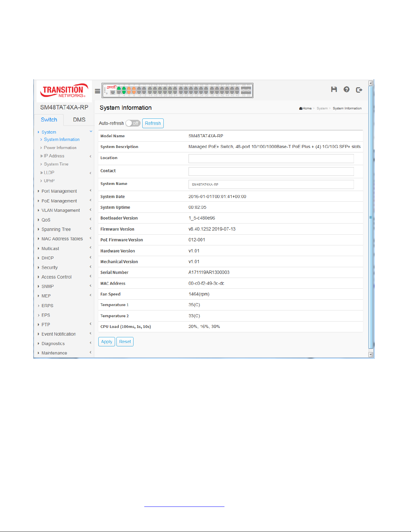
Task: Click serial number A171119AR1300003
Action: 209,273
